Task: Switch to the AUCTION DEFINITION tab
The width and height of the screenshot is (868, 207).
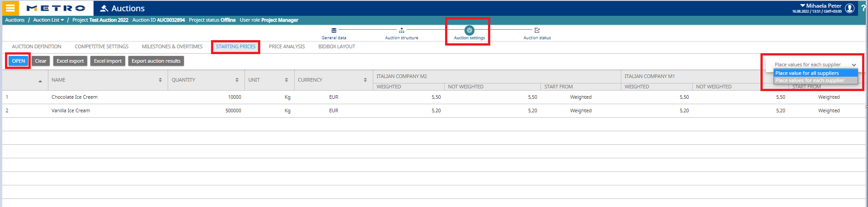Action: [x=37, y=46]
